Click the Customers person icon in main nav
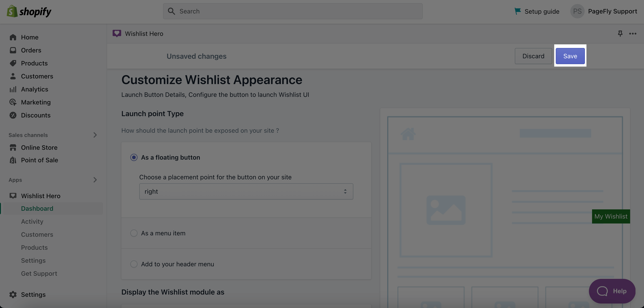Screen dimensions: 644x308 [x=13, y=76]
